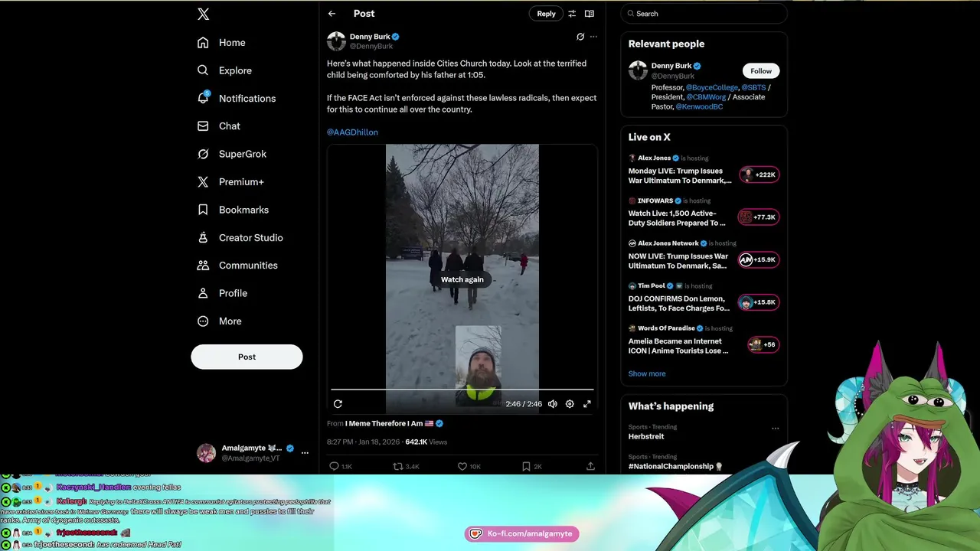Open the @BoyceCollege link
This screenshot has width=980, height=551.
712,88
